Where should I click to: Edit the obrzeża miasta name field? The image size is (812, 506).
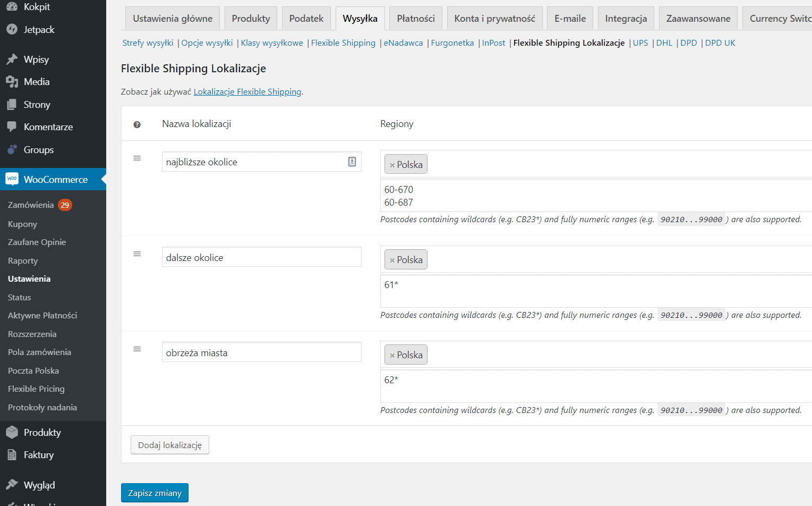pyautogui.click(x=261, y=352)
